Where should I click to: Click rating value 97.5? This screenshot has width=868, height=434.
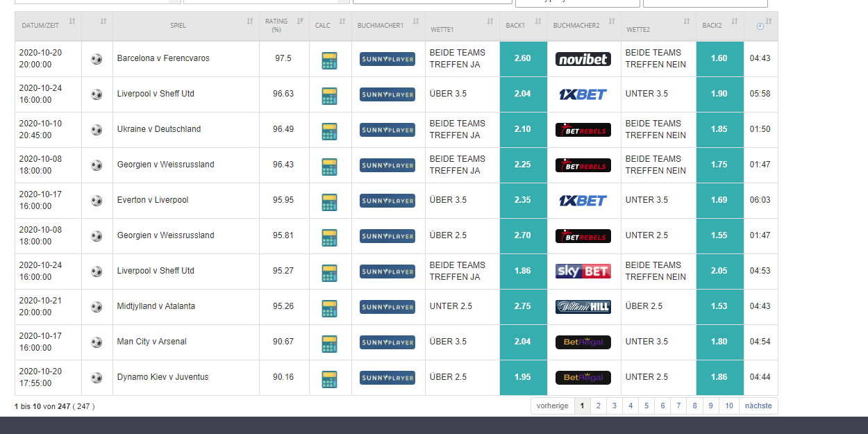click(283, 58)
